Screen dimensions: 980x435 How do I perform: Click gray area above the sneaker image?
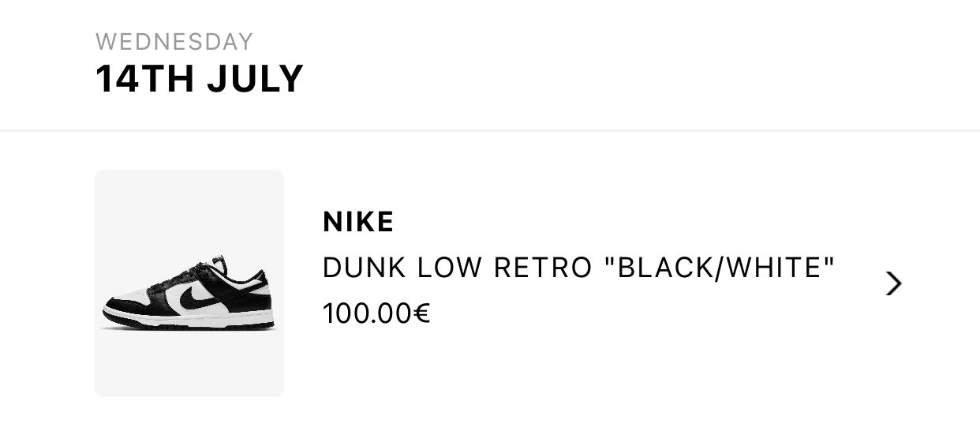[189, 207]
